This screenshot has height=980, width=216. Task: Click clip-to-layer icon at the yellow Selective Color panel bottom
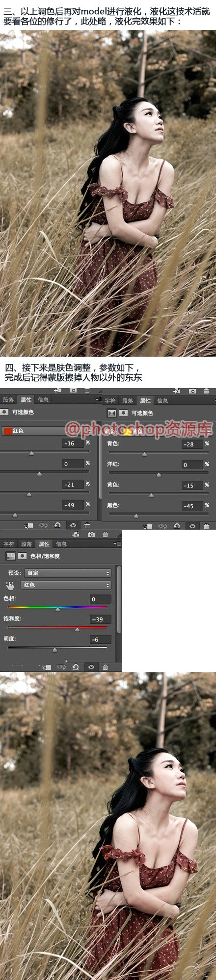[x=148, y=526]
